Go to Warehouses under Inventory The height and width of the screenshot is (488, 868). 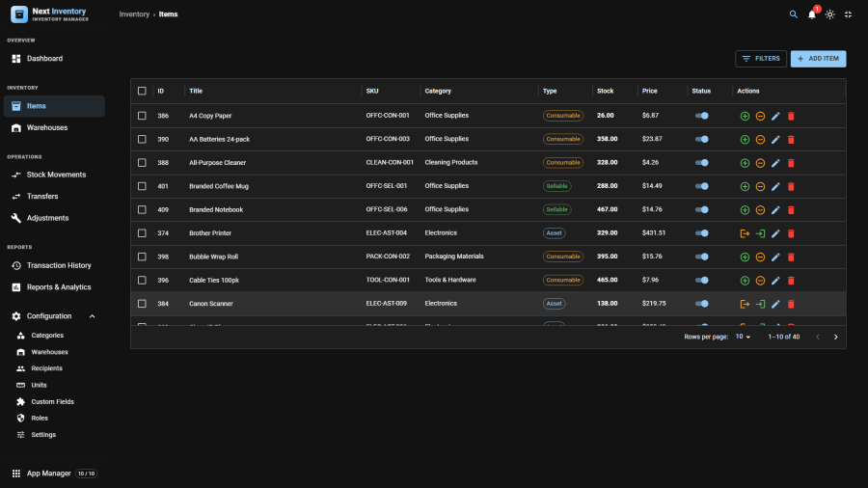(54, 128)
